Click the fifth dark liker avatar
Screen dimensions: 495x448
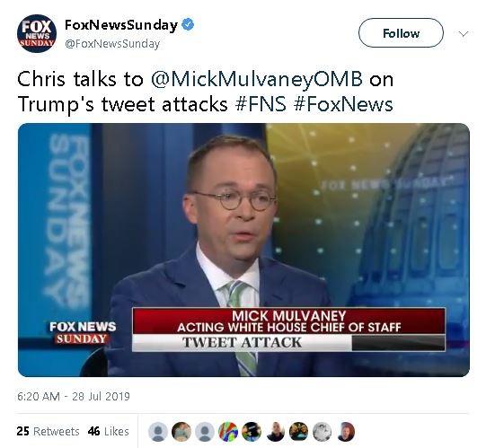(252, 432)
